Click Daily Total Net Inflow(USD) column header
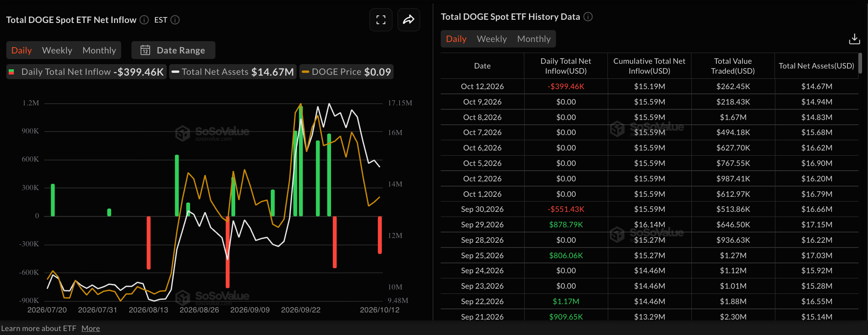The image size is (868, 335). tap(566, 66)
